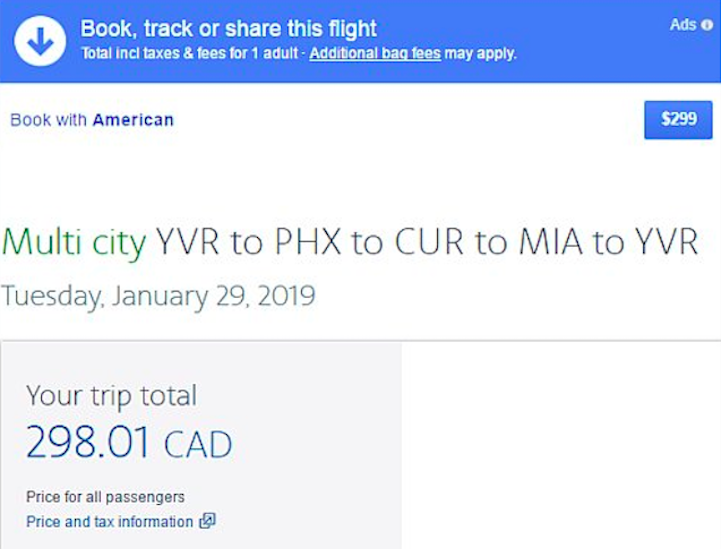Click the Price for all passengers text
Screen dimensions: 721x549
pos(105,497)
